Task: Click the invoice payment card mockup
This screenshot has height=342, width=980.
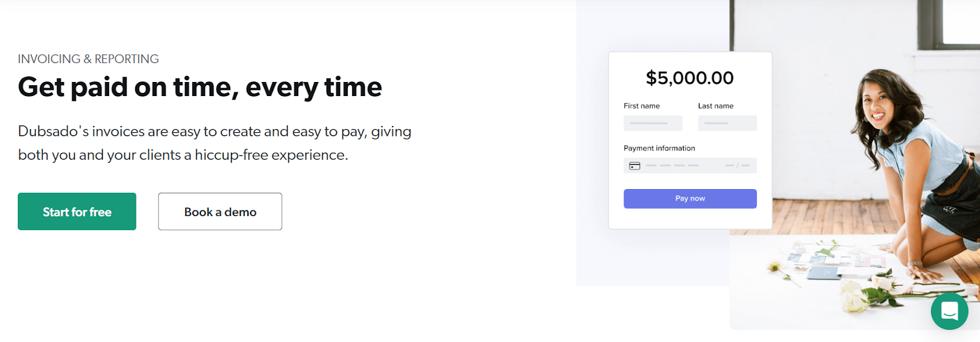Action: click(690, 141)
